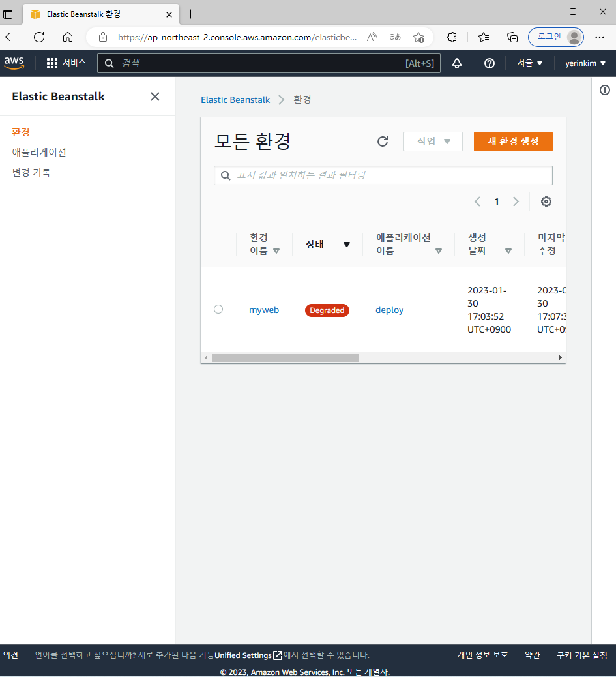
Task: Focus the environment filter input field
Action: pyautogui.click(x=383, y=175)
